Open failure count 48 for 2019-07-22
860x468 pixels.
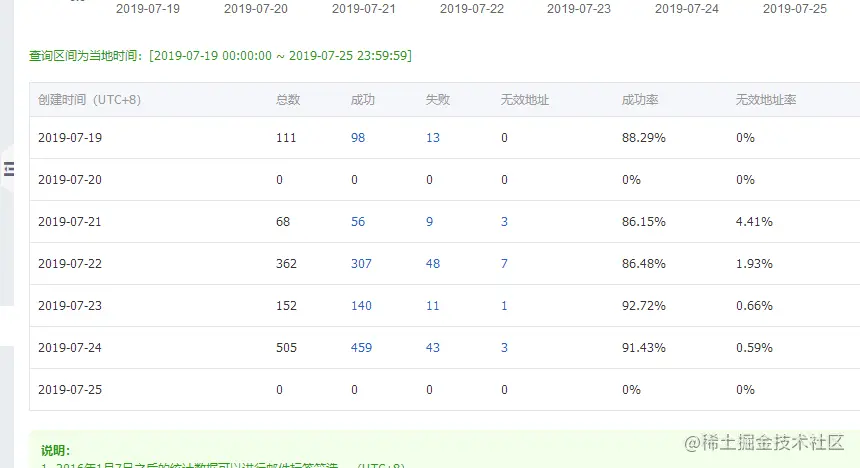point(433,264)
